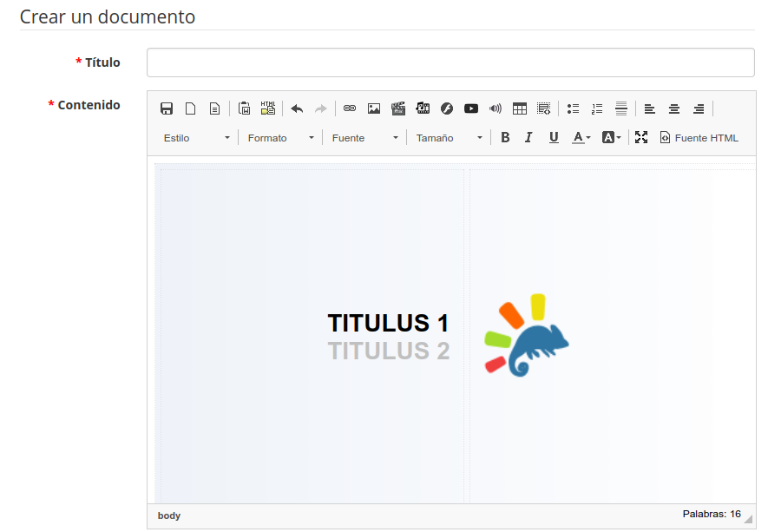Open the text color picker dropdown

(x=581, y=138)
